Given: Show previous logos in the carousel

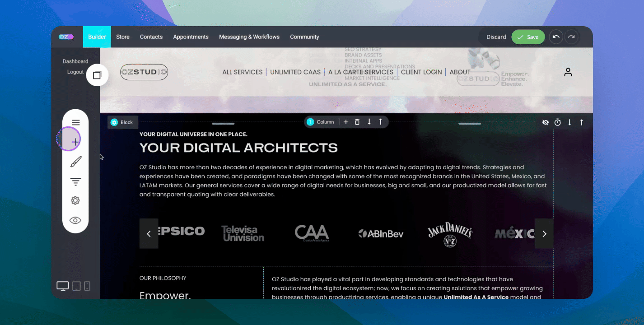Looking at the screenshot, I should click(149, 234).
